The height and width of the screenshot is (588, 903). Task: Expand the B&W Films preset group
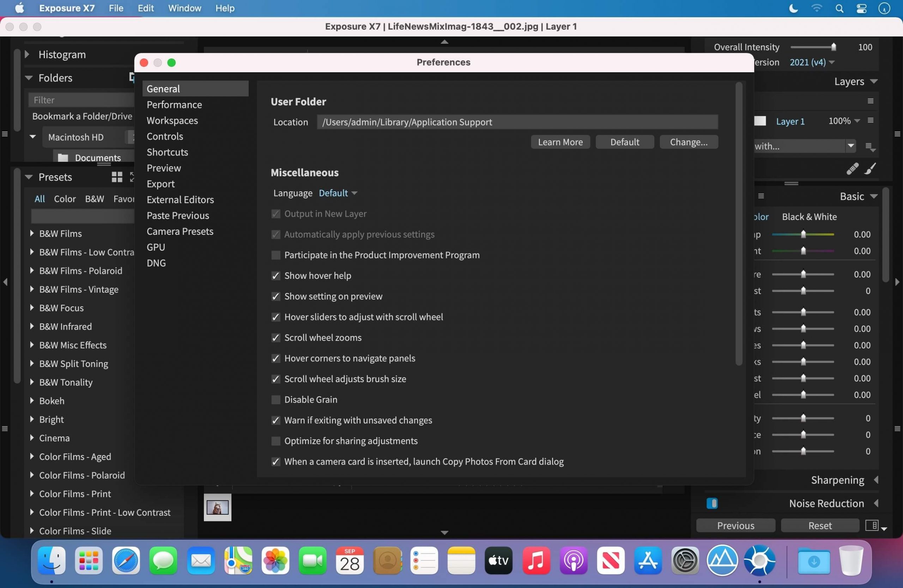coord(32,233)
